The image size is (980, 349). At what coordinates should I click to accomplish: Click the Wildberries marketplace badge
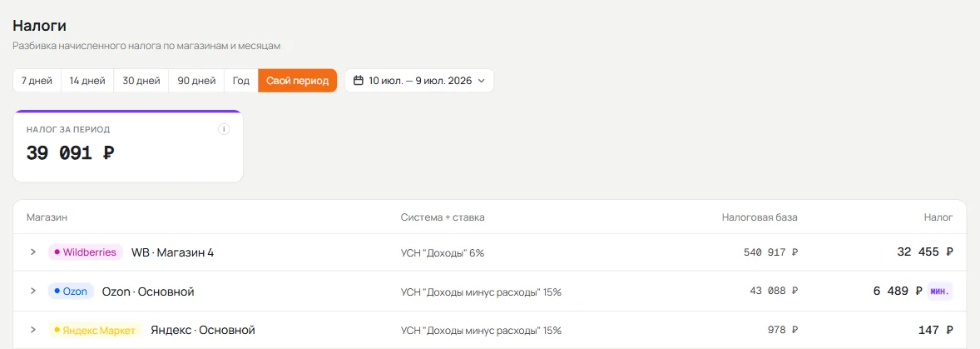86,252
